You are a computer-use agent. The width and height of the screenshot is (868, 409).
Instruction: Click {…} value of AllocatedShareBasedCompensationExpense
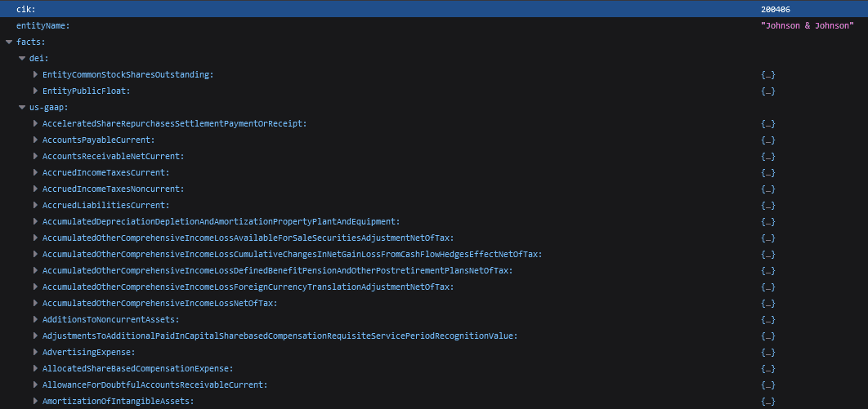click(x=768, y=368)
